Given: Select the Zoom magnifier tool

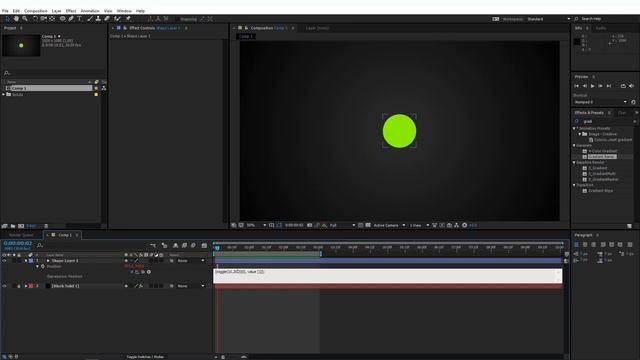Looking at the screenshot, I should coord(25,19).
